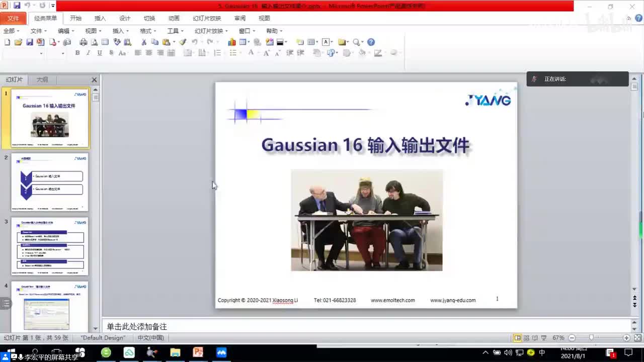The image size is (644, 362).
Task: Toggle Italic formatting
Action: tap(89, 53)
